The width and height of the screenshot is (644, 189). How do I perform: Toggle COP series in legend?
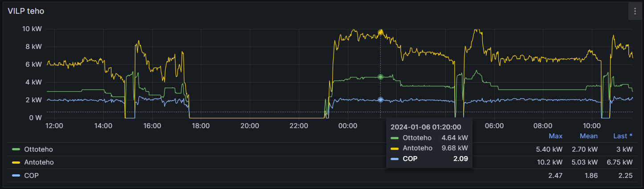tap(31, 176)
